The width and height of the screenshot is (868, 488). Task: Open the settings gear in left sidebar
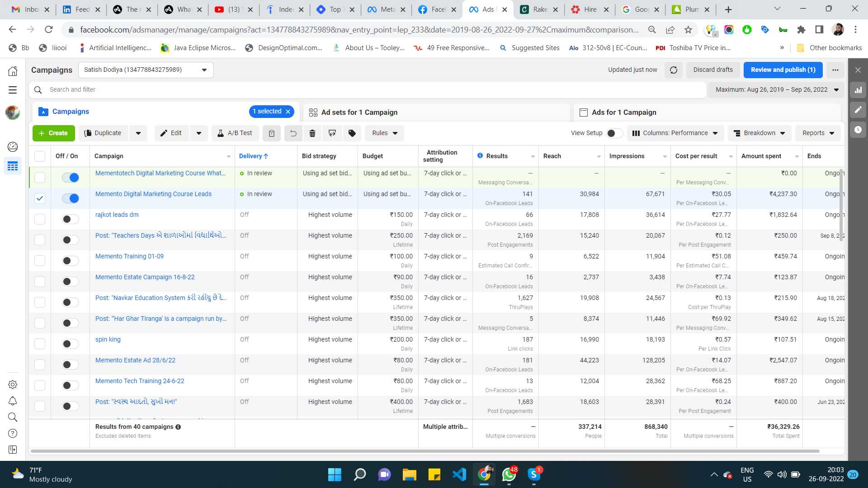click(x=13, y=385)
